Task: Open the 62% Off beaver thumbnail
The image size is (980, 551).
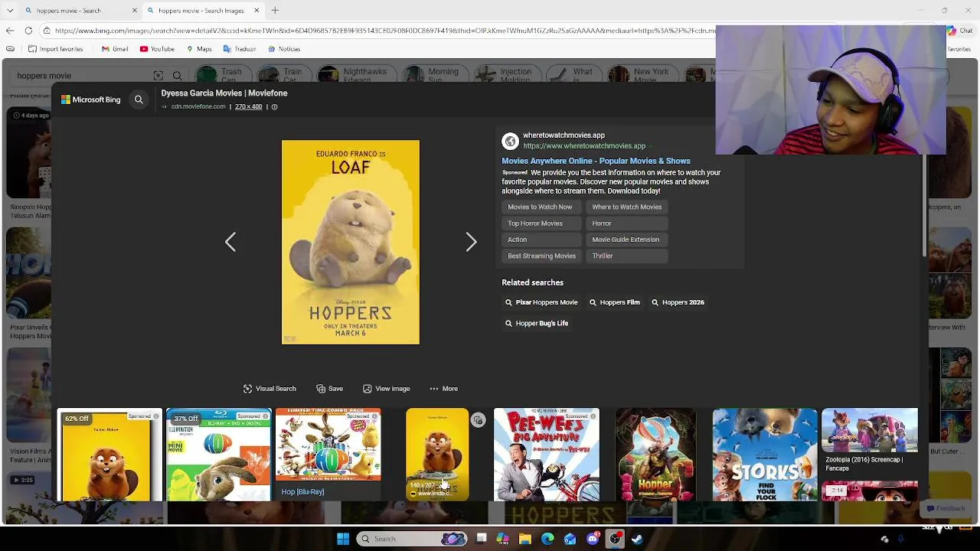Action: 110,455
